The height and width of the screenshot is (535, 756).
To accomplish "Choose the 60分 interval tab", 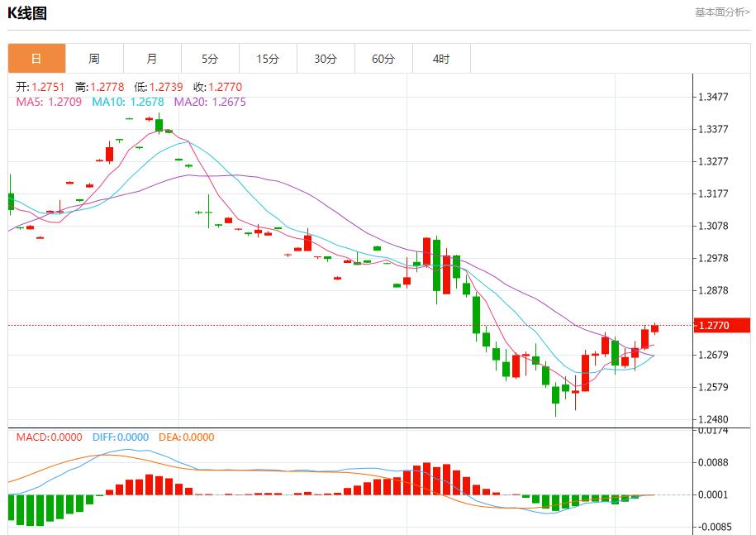I will [383, 59].
